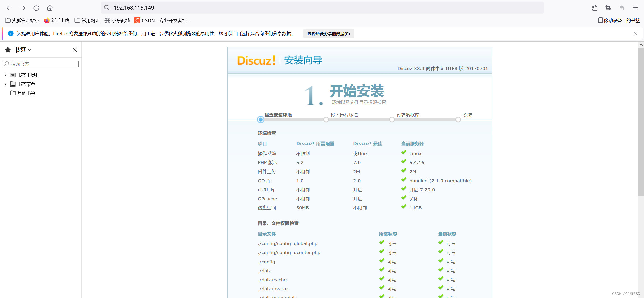Open the extensions puzzle icon
This screenshot has width=644, height=298.
(x=595, y=8)
